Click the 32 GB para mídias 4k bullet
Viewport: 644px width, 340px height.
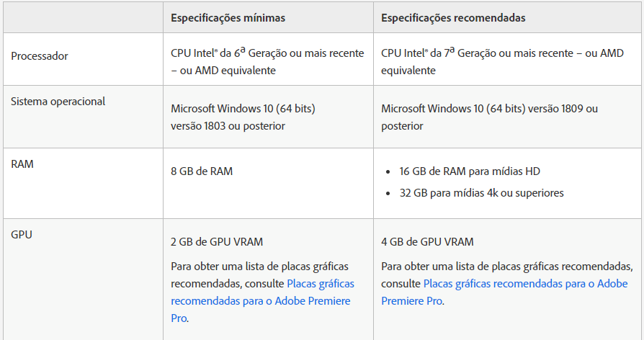click(481, 193)
